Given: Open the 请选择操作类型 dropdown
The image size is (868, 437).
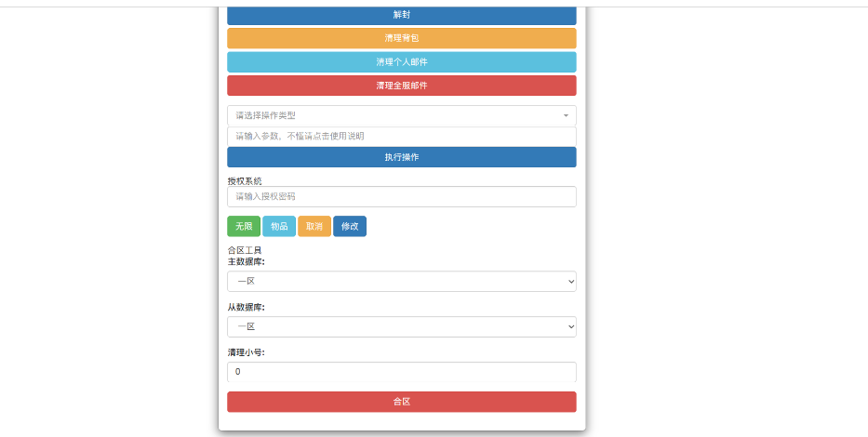Looking at the screenshot, I should [401, 115].
